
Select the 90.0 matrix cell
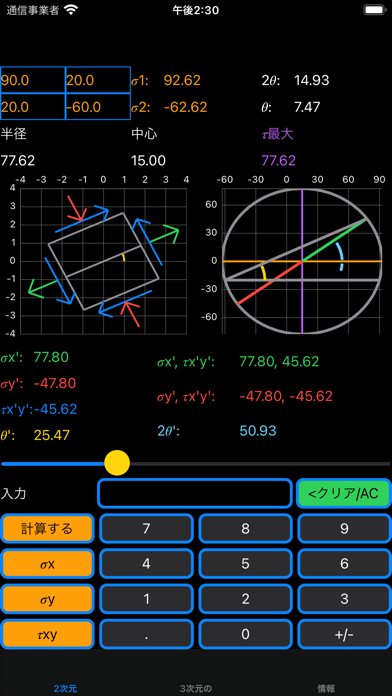point(33,80)
